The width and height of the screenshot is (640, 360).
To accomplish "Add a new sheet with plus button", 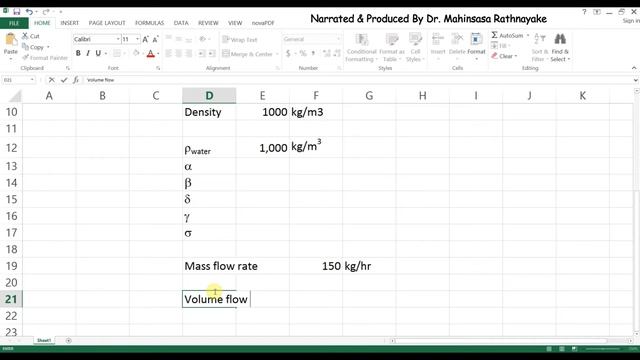I will [69, 340].
